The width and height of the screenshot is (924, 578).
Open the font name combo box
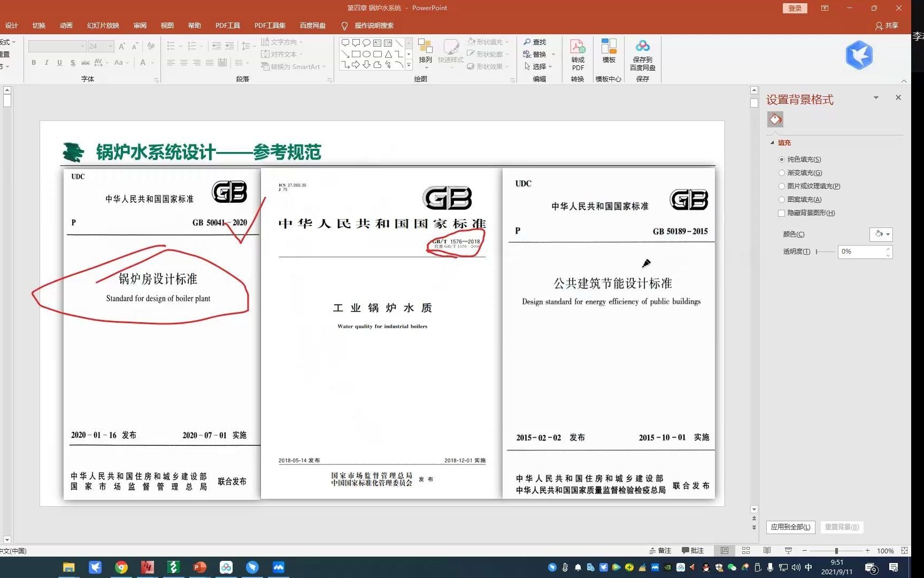point(57,46)
